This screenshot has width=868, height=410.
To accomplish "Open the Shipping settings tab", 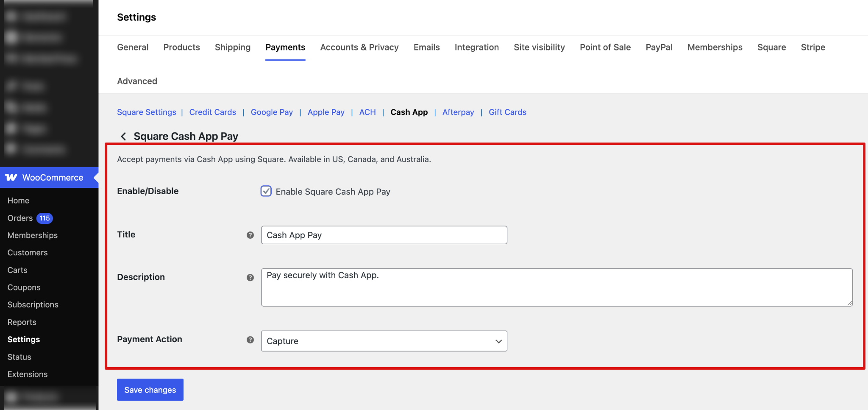I will coord(232,47).
